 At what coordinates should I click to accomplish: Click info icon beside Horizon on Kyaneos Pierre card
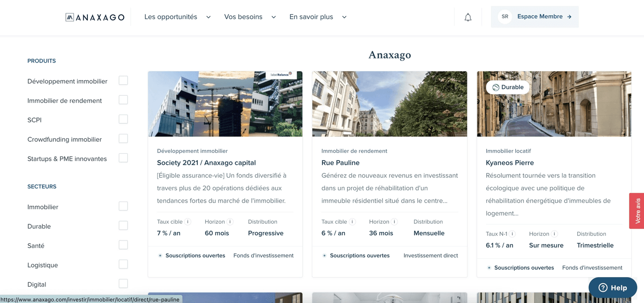click(x=554, y=234)
